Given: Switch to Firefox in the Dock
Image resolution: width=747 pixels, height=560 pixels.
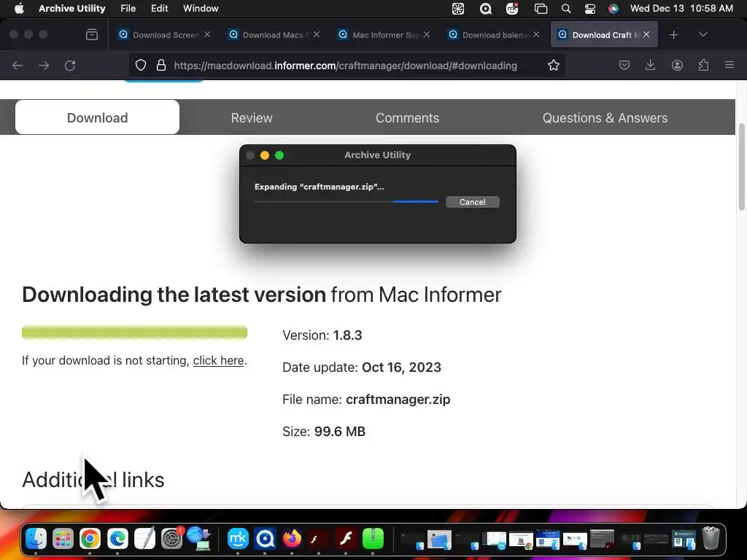Looking at the screenshot, I should (292, 539).
